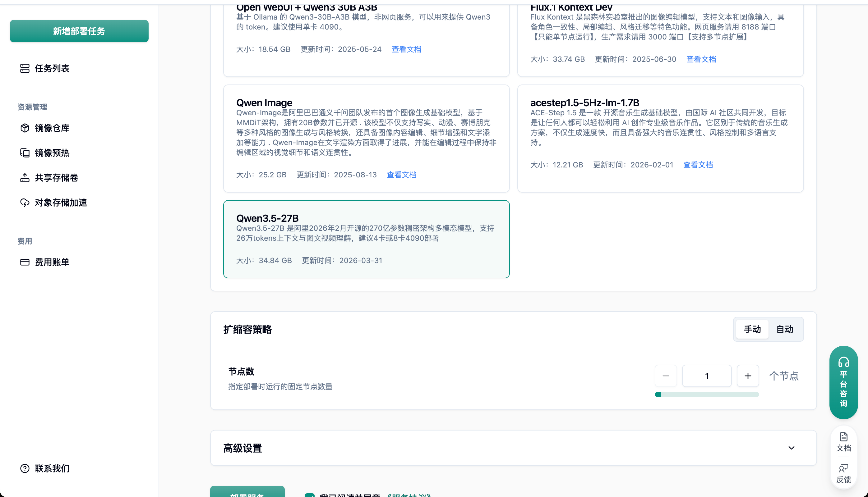Image resolution: width=868 pixels, height=497 pixels.
Task: Expand the 高级设置 chevron
Action: coord(791,448)
